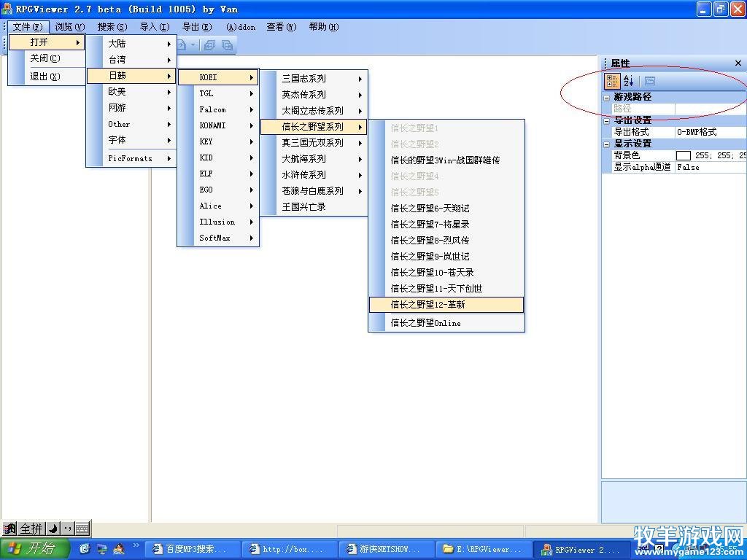
Task: Expand the 三国志系列 submenu
Action: click(314, 79)
